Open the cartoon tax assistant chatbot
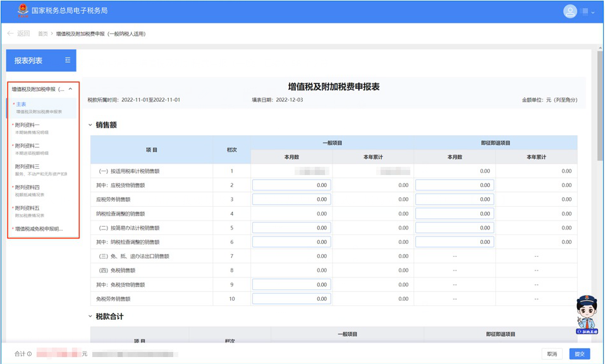The width and height of the screenshot is (605, 364). [x=586, y=313]
